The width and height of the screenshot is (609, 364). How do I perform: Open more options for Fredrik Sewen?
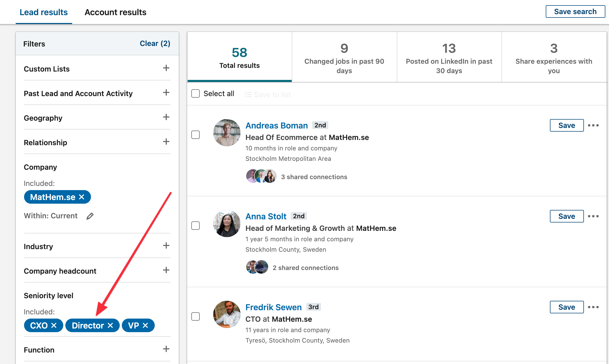[x=593, y=307]
